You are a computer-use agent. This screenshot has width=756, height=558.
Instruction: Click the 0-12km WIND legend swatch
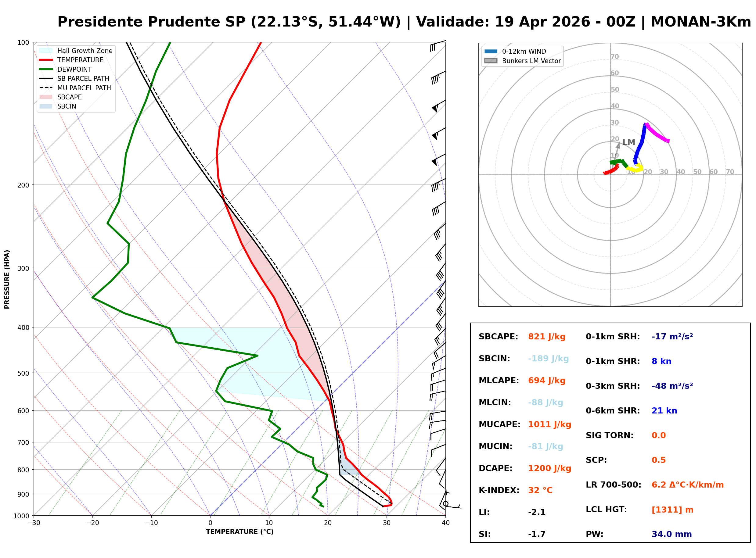click(491, 52)
